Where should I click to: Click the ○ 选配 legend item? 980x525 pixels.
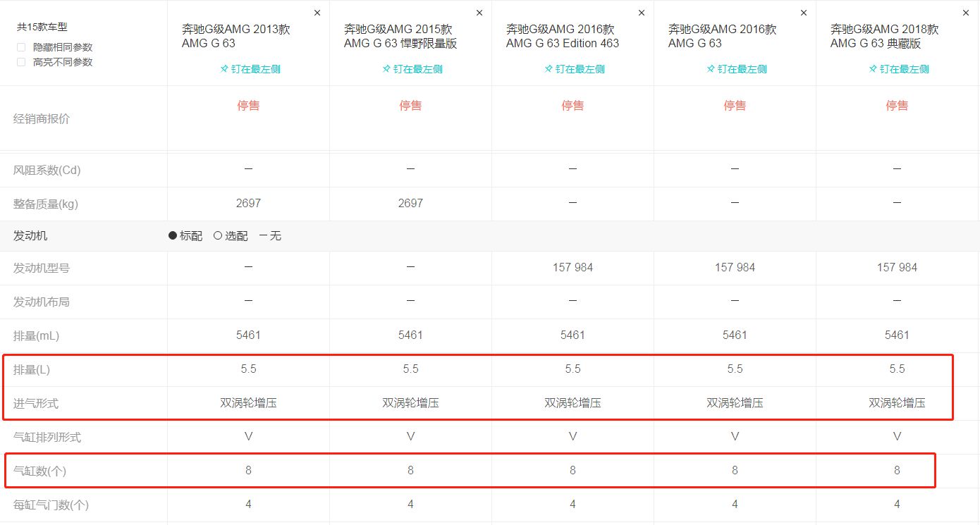(231, 235)
